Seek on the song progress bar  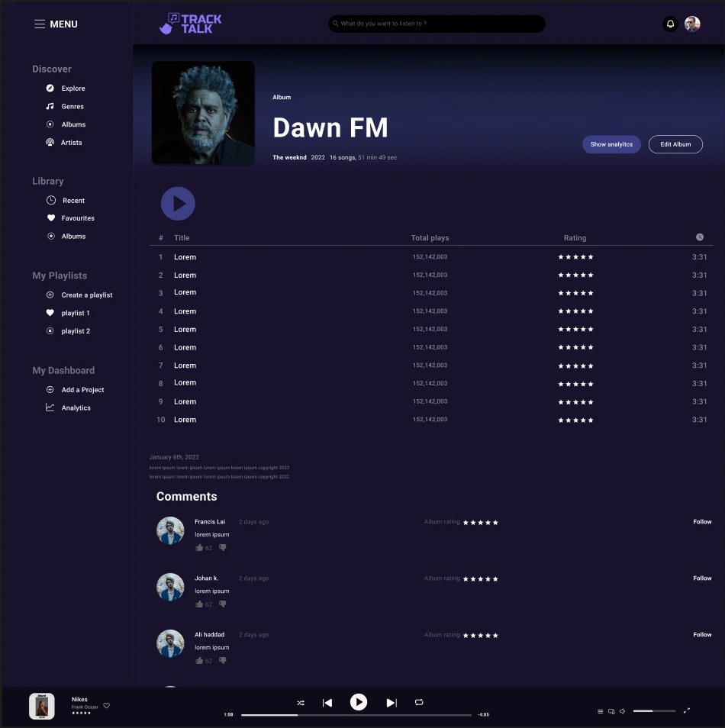tap(356, 715)
